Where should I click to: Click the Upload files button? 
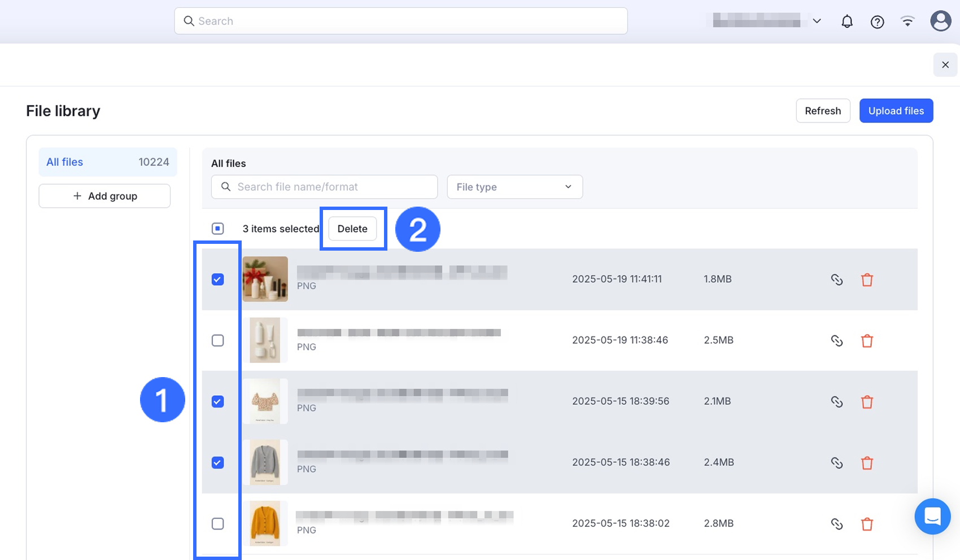click(896, 111)
